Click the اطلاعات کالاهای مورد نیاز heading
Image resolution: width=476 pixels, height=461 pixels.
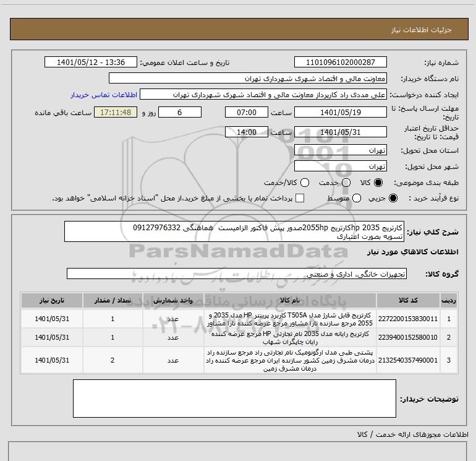[x=412, y=252]
